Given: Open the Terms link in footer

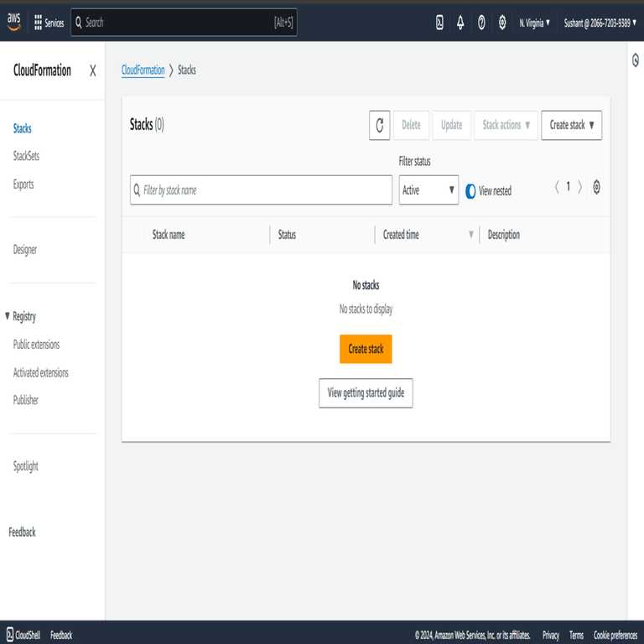Looking at the screenshot, I should point(576,636).
